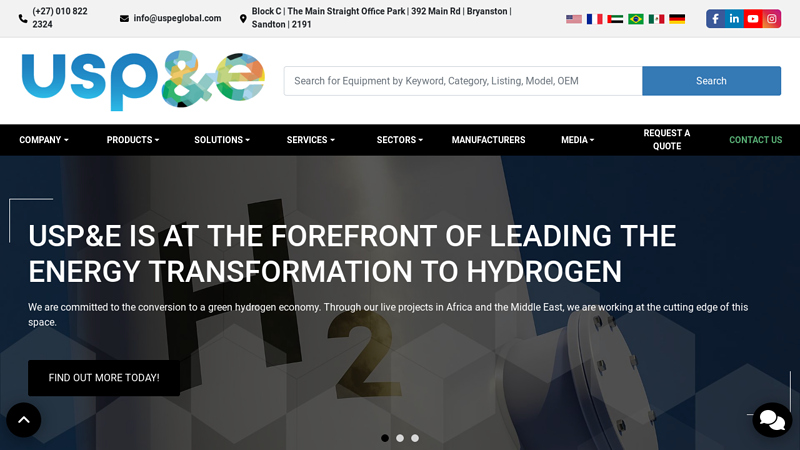Click the green hydrogen economy paragraph
This screenshot has width=800, height=450.
[388, 315]
